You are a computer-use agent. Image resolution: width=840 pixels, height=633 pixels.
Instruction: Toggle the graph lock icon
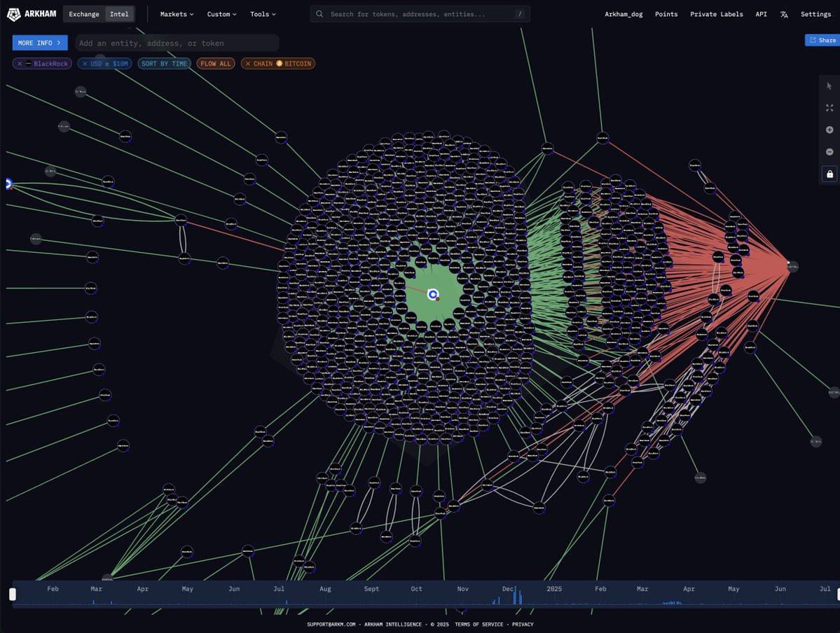pos(829,174)
